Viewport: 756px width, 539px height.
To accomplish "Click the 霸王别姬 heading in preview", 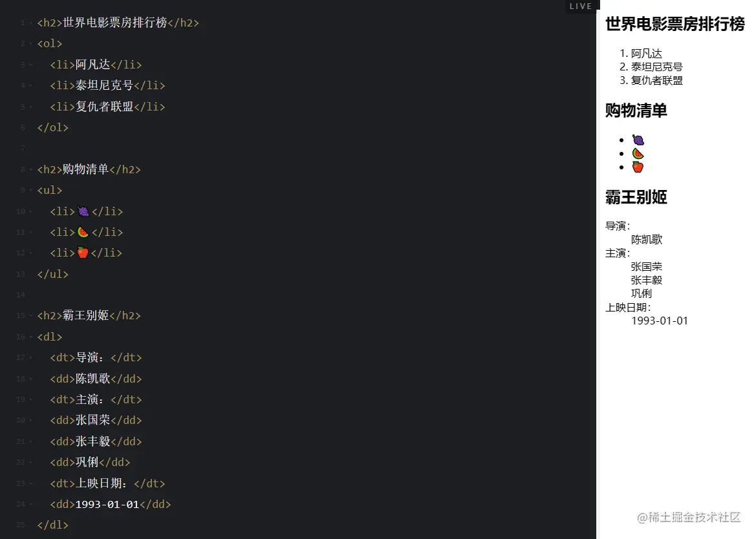I will pyautogui.click(x=636, y=198).
